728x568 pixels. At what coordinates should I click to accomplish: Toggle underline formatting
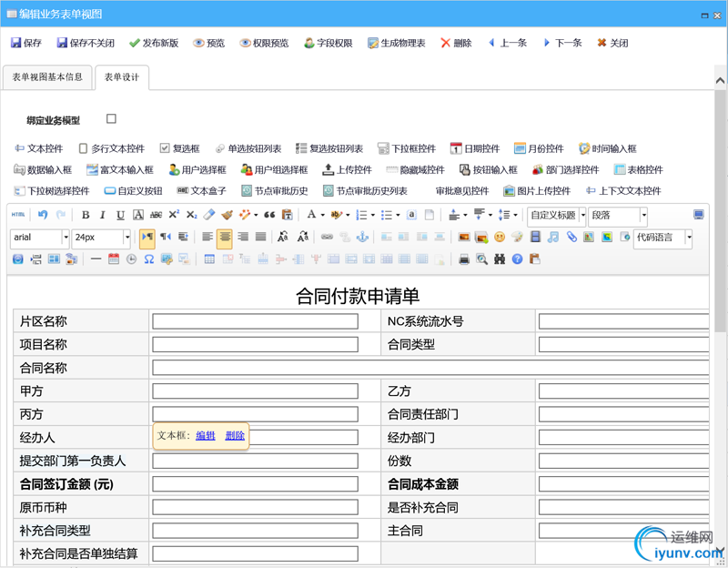click(120, 215)
